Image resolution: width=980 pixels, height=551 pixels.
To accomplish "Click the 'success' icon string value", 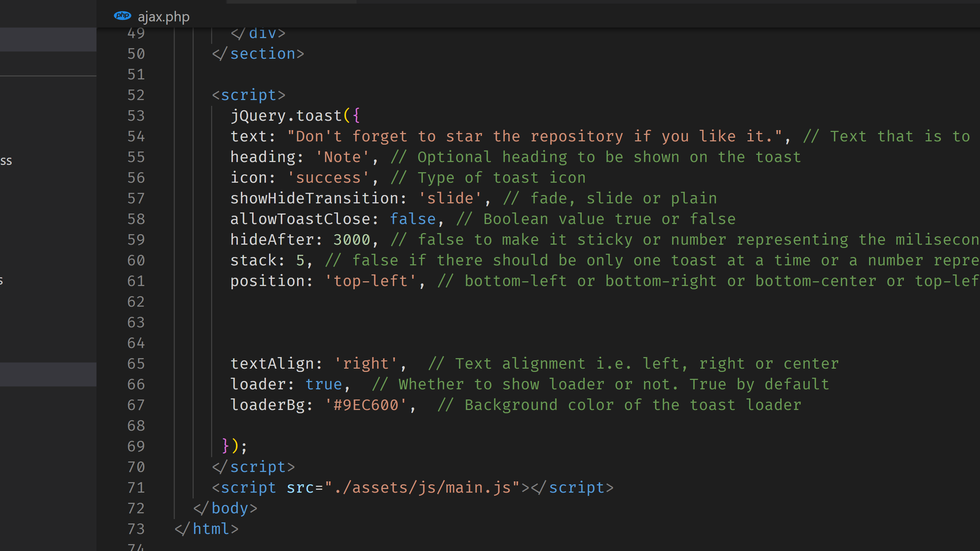I will [x=328, y=178].
